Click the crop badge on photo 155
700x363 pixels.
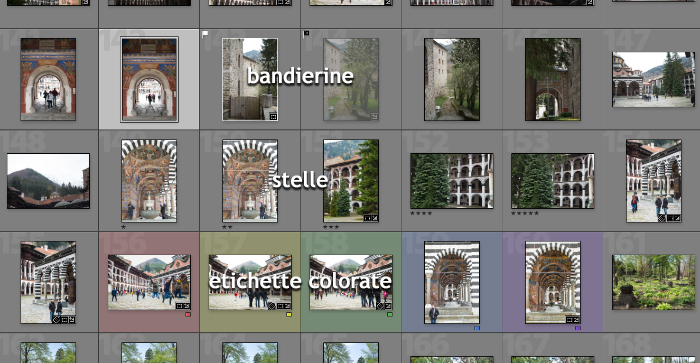pos(64,320)
